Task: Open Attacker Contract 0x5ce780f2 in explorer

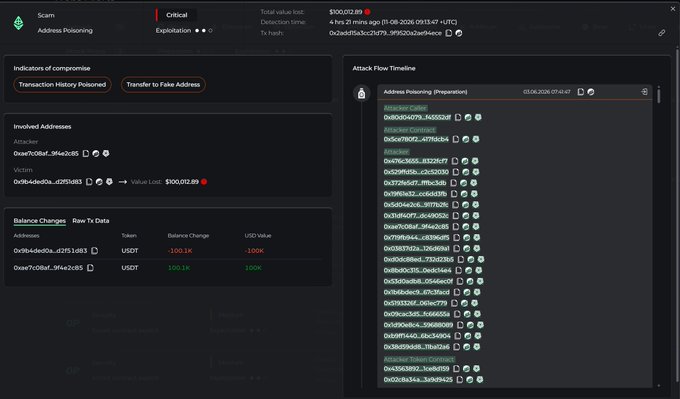Action: (466, 139)
